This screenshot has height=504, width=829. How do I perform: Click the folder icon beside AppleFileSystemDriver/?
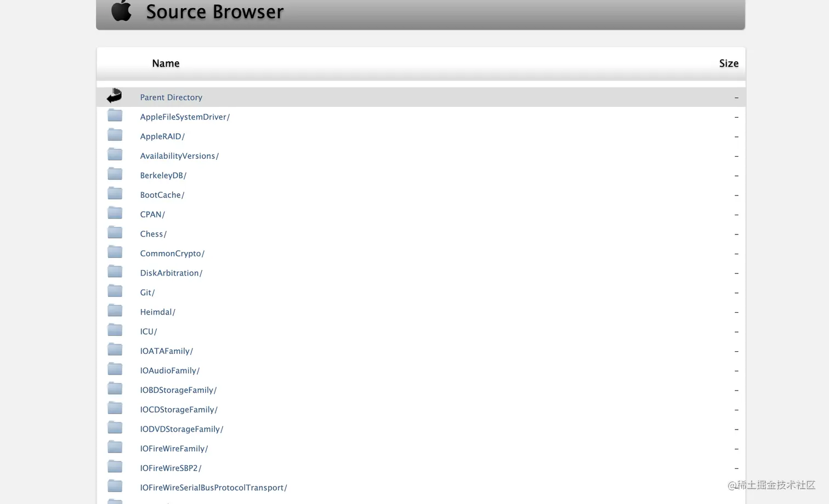coord(115,115)
